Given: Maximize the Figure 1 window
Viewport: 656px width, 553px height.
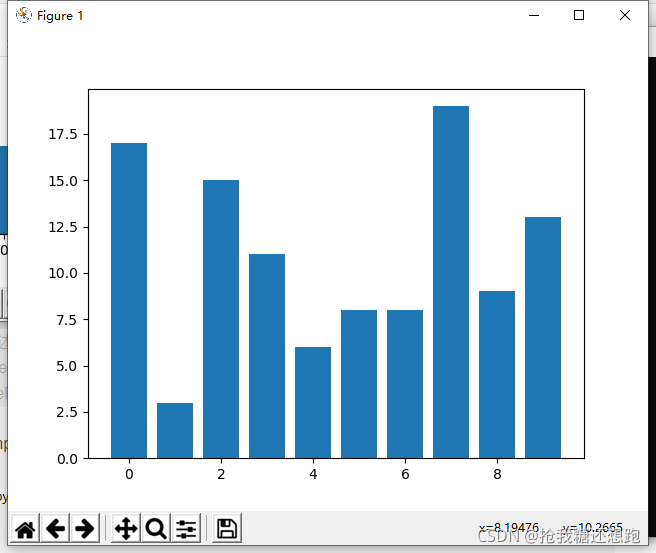Looking at the screenshot, I should coord(579,15).
